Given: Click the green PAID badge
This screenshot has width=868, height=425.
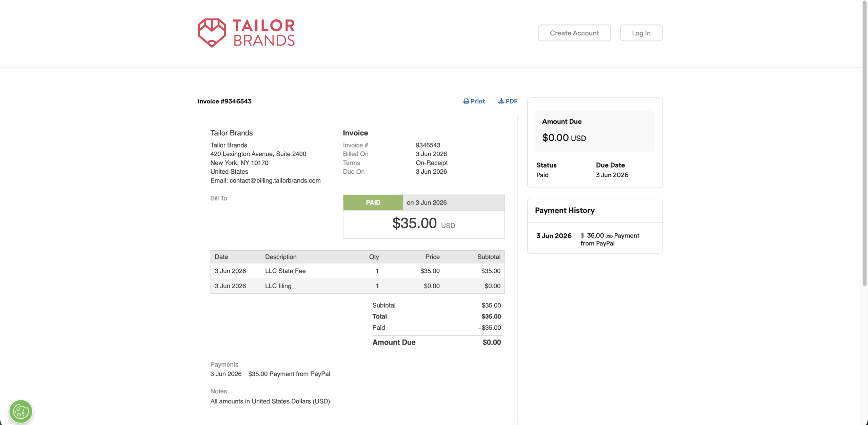Looking at the screenshot, I should (373, 202).
